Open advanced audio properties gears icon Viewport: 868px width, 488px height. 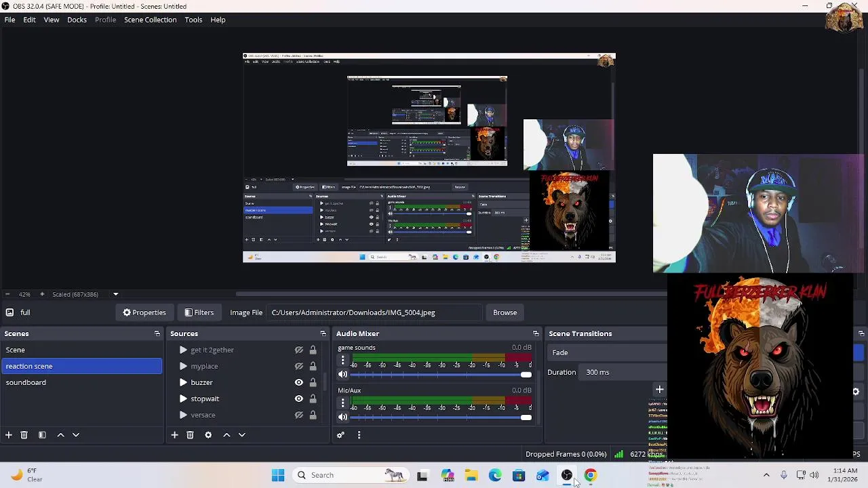coord(340,435)
